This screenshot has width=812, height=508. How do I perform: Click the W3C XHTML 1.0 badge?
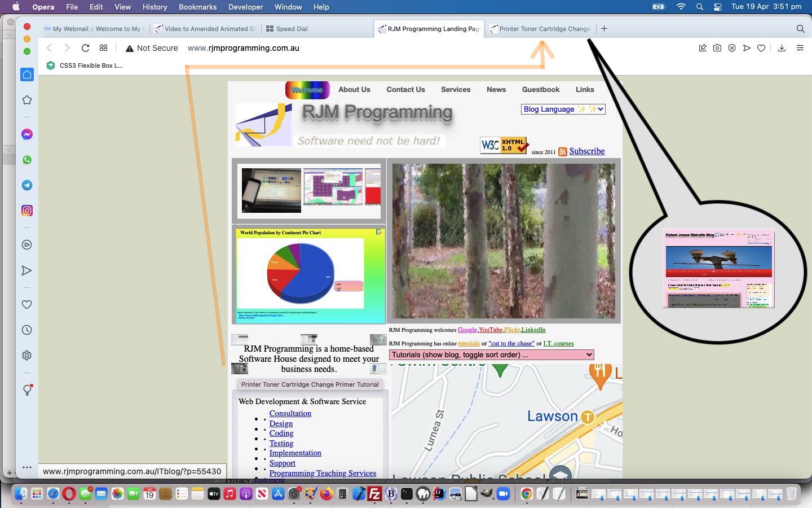pos(504,145)
